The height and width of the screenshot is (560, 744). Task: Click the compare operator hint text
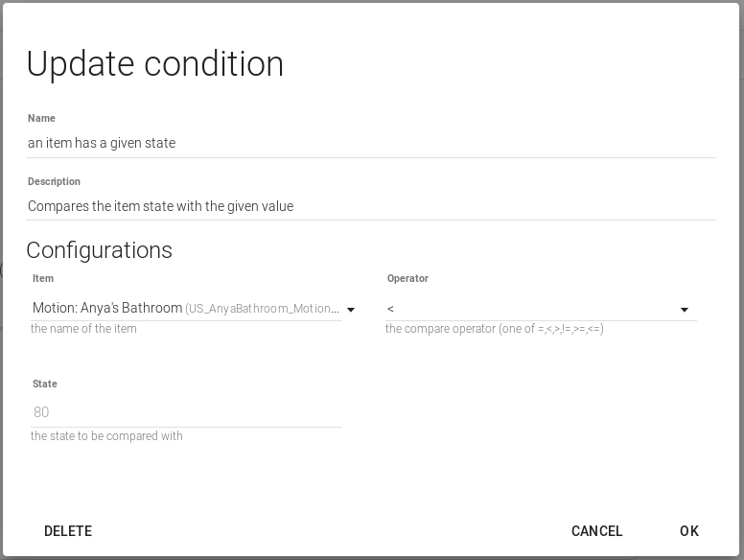coord(494,329)
